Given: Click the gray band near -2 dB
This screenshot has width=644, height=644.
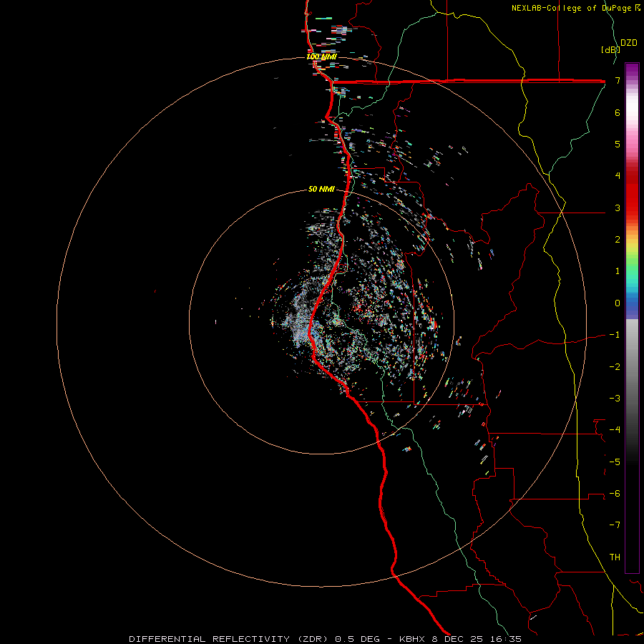Looking at the screenshot, I should (x=632, y=366).
